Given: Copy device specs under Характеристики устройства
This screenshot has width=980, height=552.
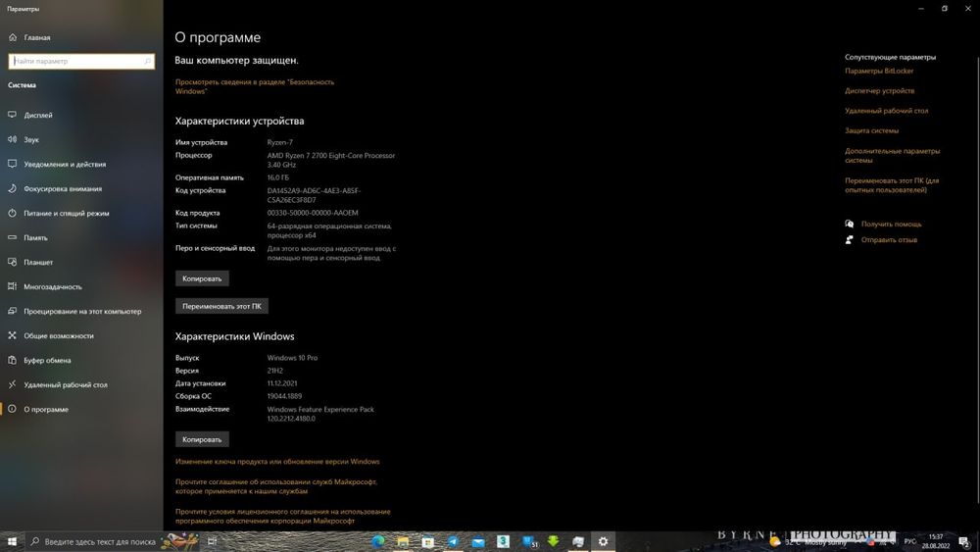Looking at the screenshot, I should pyautogui.click(x=202, y=278).
